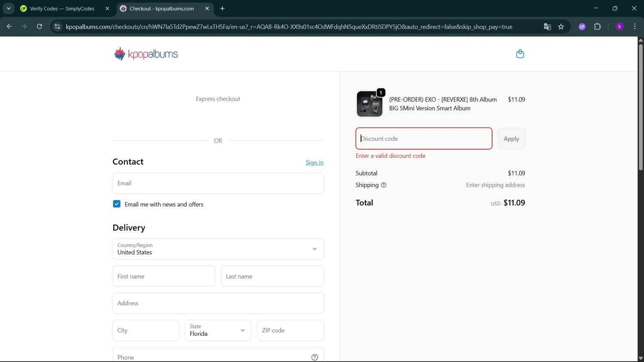This screenshot has height=362, width=644.
Task: Reload the page with the refresh icon
Action: pyautogui.click(x=39, y=27)
